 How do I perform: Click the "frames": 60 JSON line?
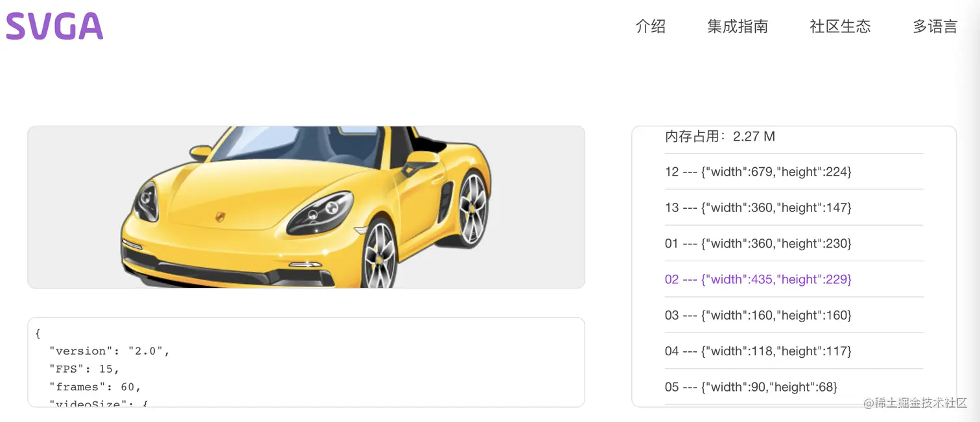tap(95, 387)
